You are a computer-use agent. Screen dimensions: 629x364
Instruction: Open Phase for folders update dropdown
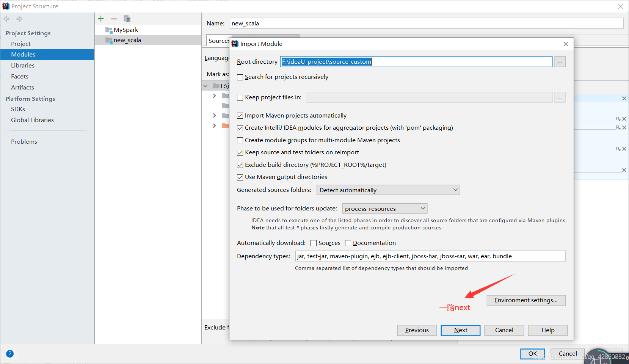tap(384, 209)
